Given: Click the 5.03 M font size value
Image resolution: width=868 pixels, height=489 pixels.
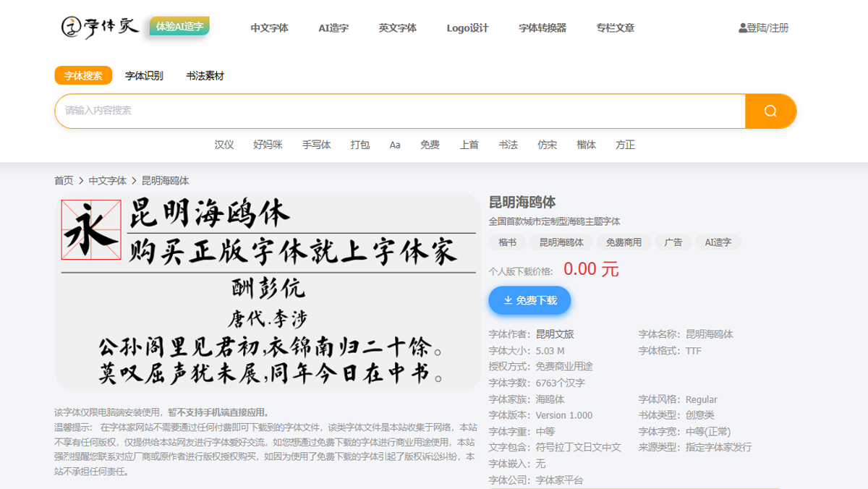Looking at the screenshot, I should (550, 351).
